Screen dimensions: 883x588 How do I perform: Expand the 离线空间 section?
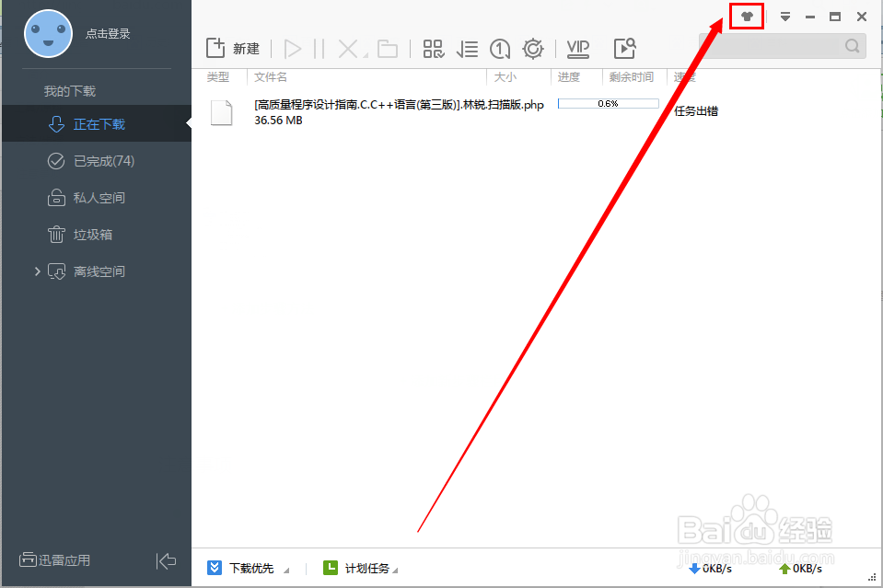(37, 271)
